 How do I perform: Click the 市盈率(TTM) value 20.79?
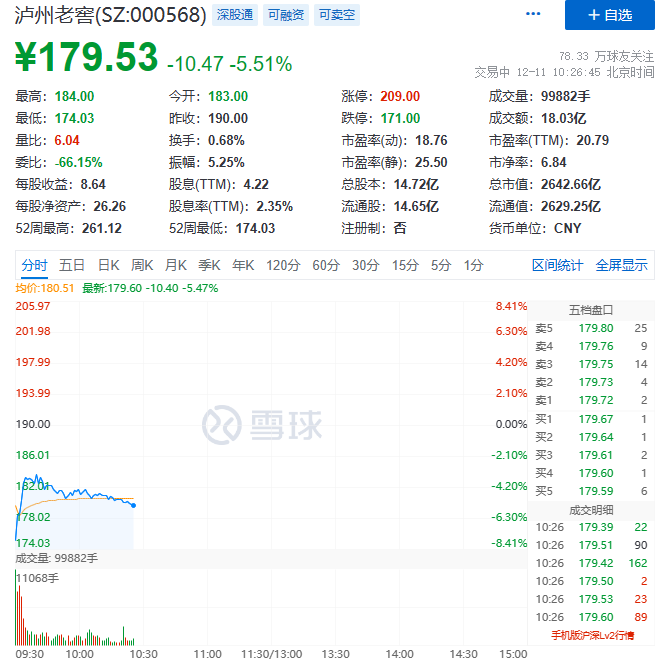click(x=592, y=140)
